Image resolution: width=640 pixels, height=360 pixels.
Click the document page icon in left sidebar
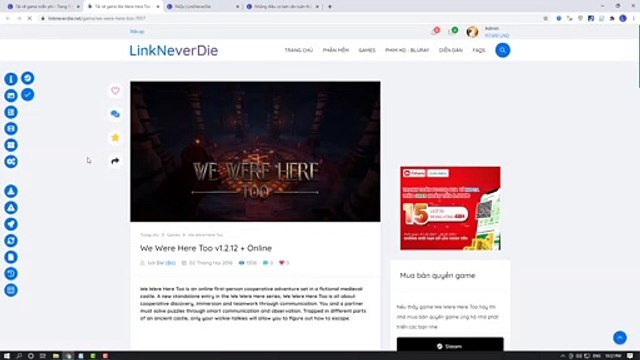coord(11,257)
